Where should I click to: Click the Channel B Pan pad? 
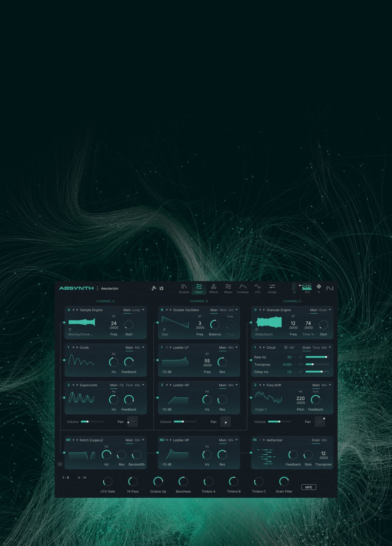point(225,421)
